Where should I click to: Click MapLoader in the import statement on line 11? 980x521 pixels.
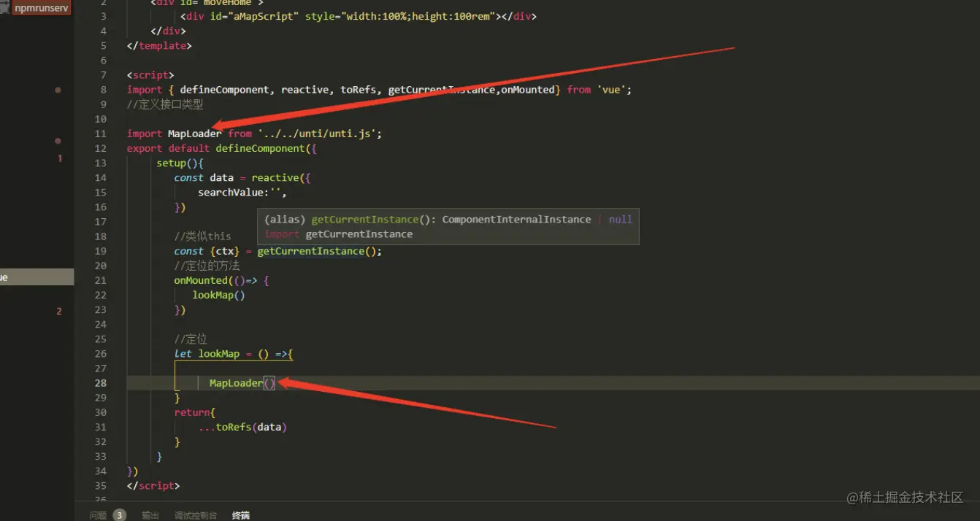(x=194, y=134)
